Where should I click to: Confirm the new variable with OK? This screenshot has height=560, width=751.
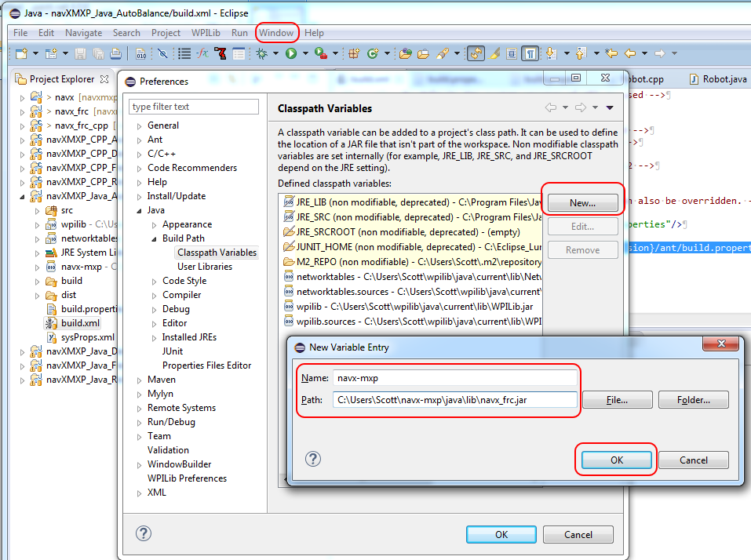click(615, 460)
